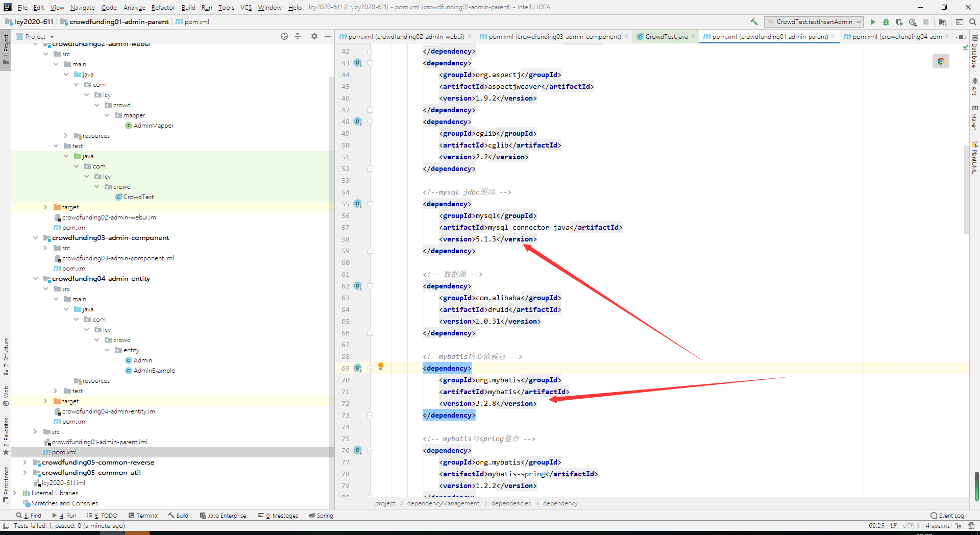Screen dimensions: 980x535
Task: Open the 0: Messages tool window
Action: (x=278, y=516)
